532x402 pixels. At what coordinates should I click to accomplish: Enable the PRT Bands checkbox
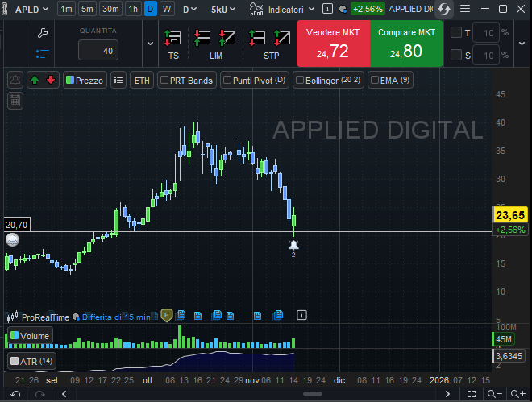click(164, 81)
